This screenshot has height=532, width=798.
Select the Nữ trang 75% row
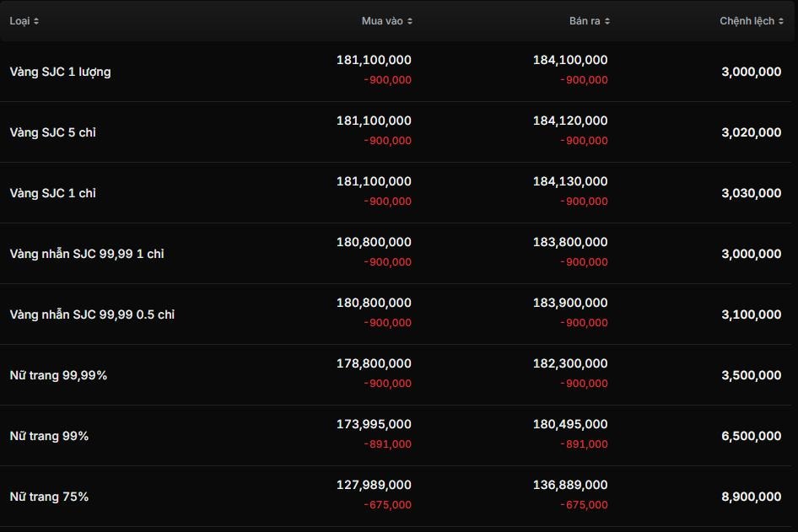pyautogui.click(x=49, y=497)
